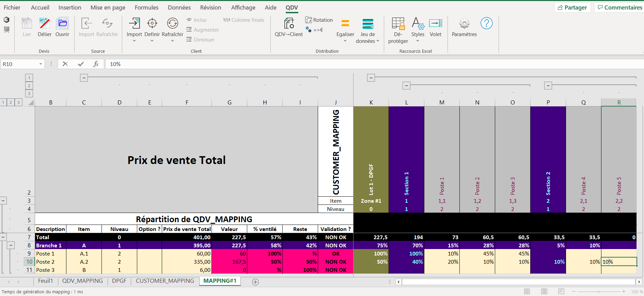Image resolution: width=644 pixels, height=296 pixels.
Task: Collapse the Branche 1 row group
Action: click(x=11, y=245)
